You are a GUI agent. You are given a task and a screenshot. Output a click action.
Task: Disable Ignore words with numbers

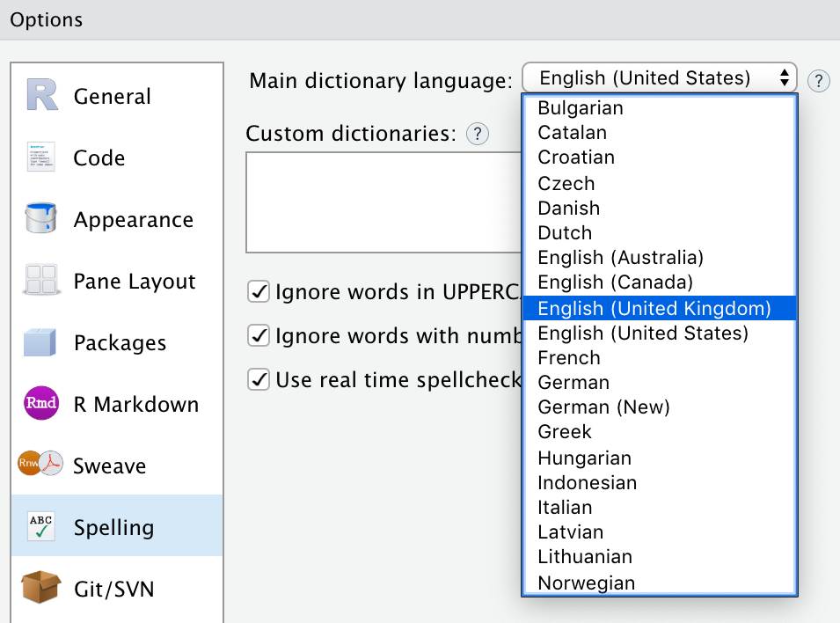pos(259,335)
